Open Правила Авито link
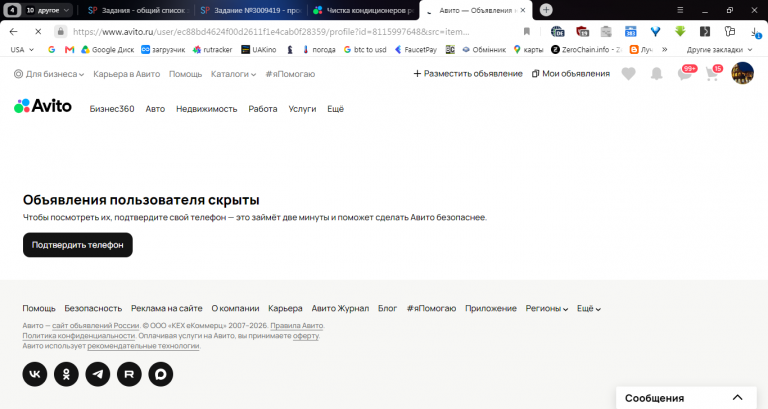Viewport: 768px width, 409px height. coord(297,326)
